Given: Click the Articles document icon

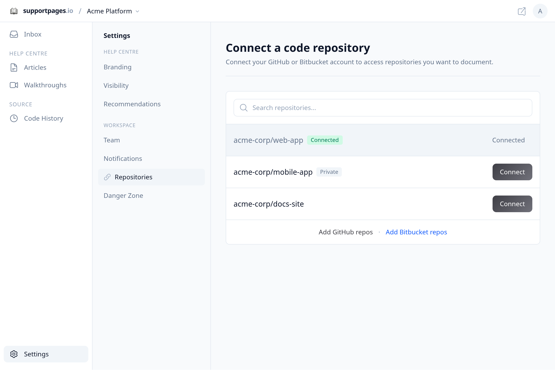Looking at the screenshot, I should [x=14, y=68].
